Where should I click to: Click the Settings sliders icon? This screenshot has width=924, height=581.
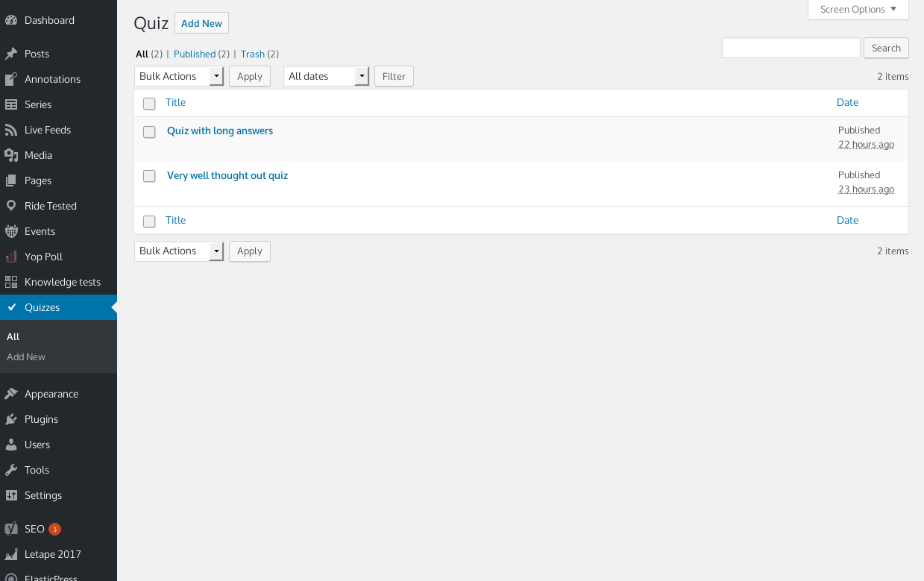tap(11, 495)
